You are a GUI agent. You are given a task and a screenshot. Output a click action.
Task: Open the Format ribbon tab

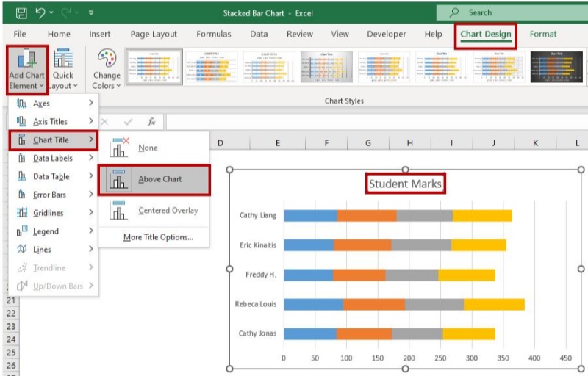click(543, 35)
